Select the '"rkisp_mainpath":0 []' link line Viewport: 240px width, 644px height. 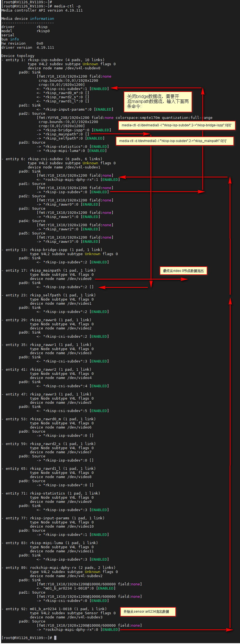[x=63, y=134]
